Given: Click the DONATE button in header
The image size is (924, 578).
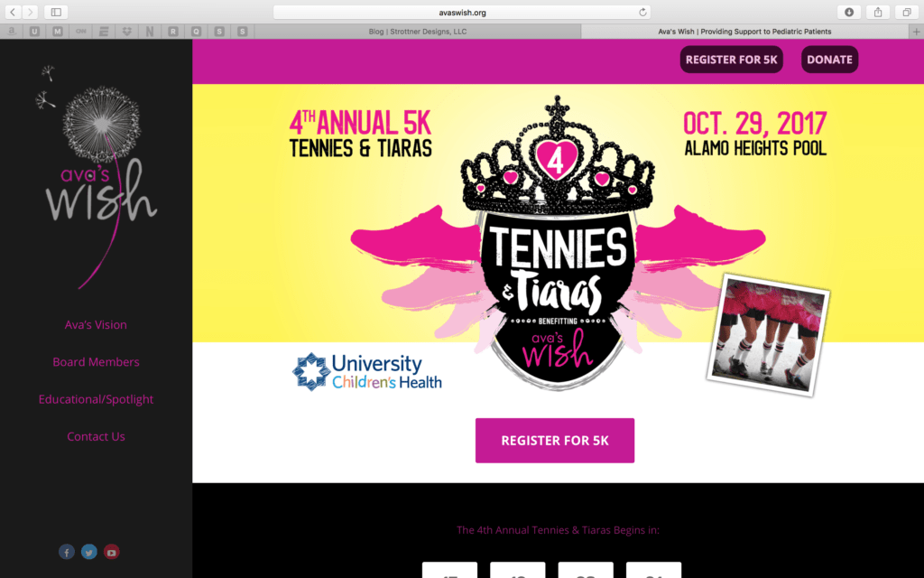Looking at the screenshot, I should pyautogui.click(x=829, y=60).
